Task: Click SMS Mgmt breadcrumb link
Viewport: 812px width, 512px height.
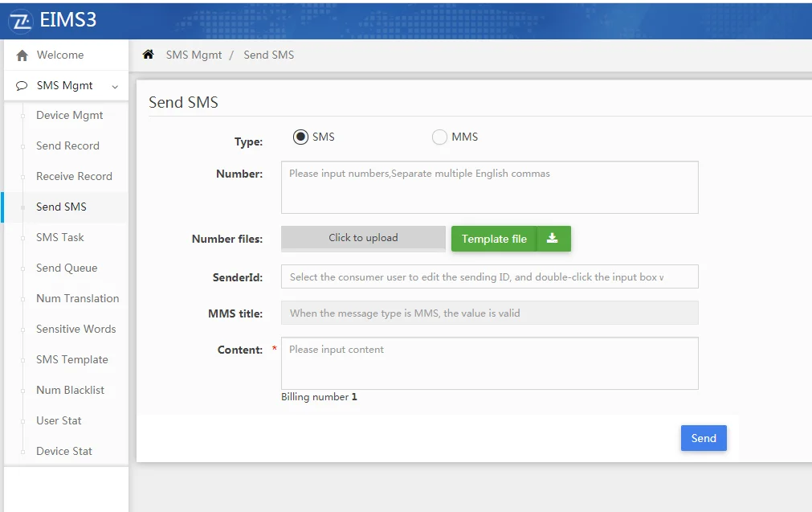Action: tap(194, 55)
